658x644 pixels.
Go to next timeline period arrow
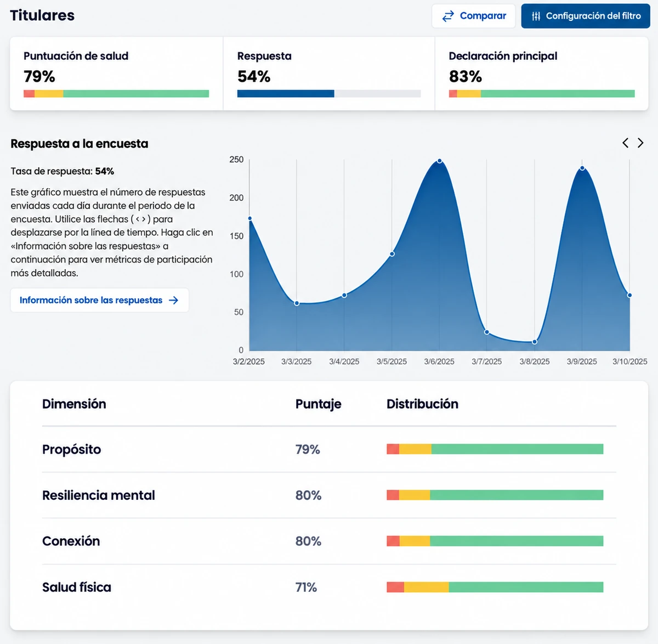640,143
